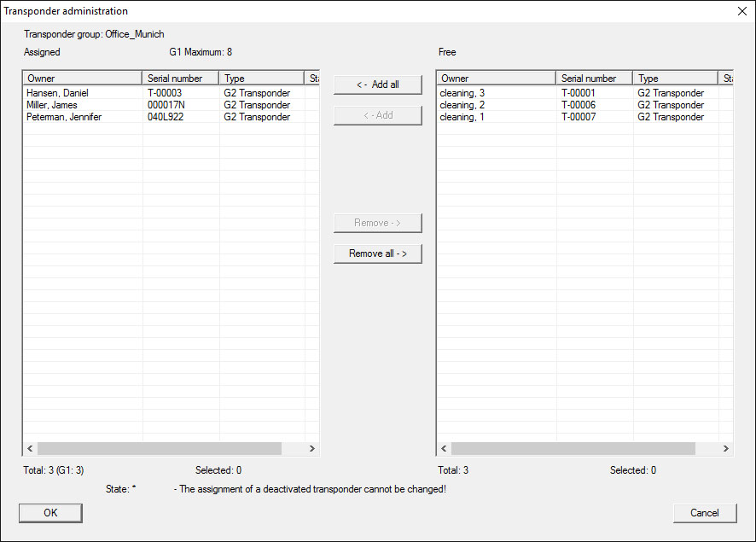
Task: Sort Assigned list by Serial number header
Action: (180, 79)
